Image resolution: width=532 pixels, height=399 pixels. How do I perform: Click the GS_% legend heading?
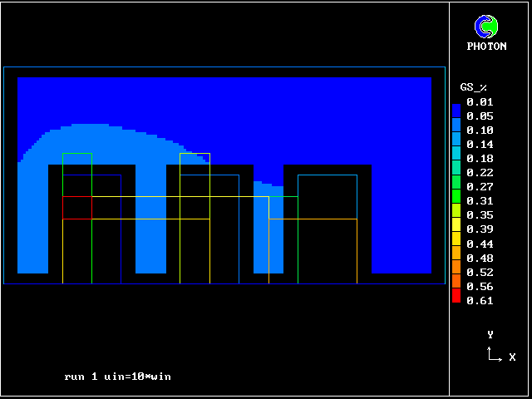point(473,87)
